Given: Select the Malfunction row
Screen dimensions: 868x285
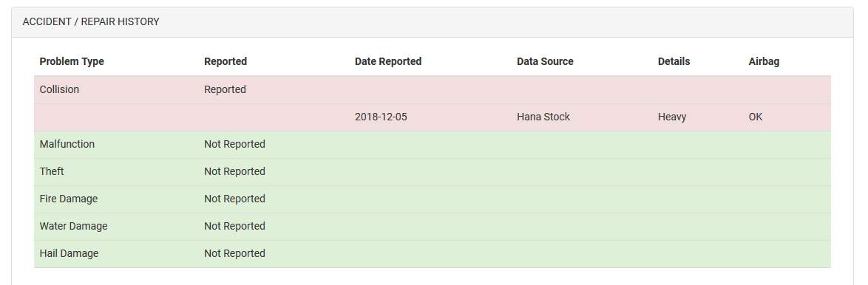Looking at the screenshot, I should coord(433,145).
